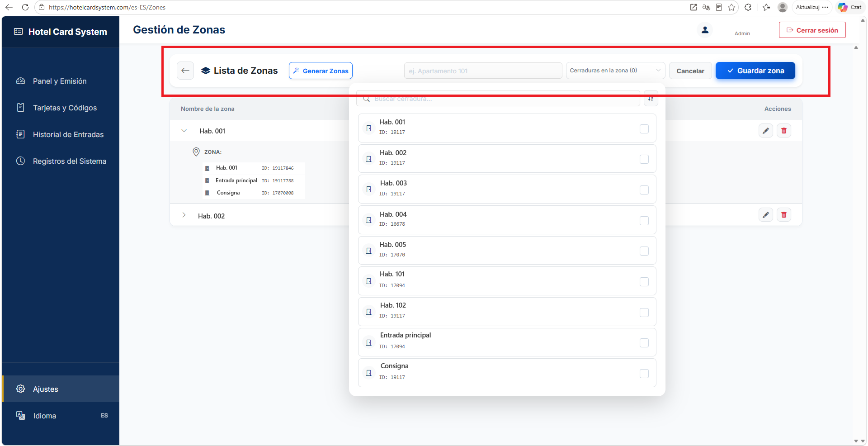The height and width of the screenshot is (446, 868).
Task: Open Tarjetas y Códigos in sidebar
Action: [x=61, y=108]
